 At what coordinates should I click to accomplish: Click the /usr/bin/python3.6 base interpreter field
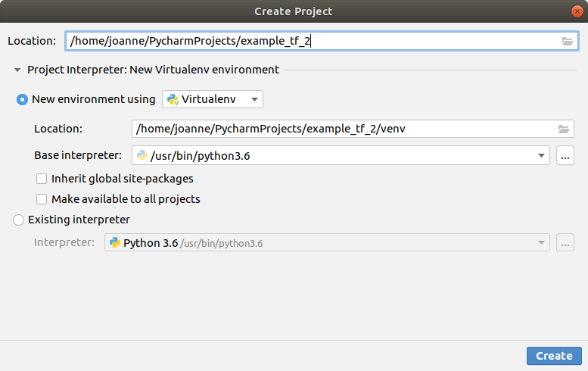(341, 155)
